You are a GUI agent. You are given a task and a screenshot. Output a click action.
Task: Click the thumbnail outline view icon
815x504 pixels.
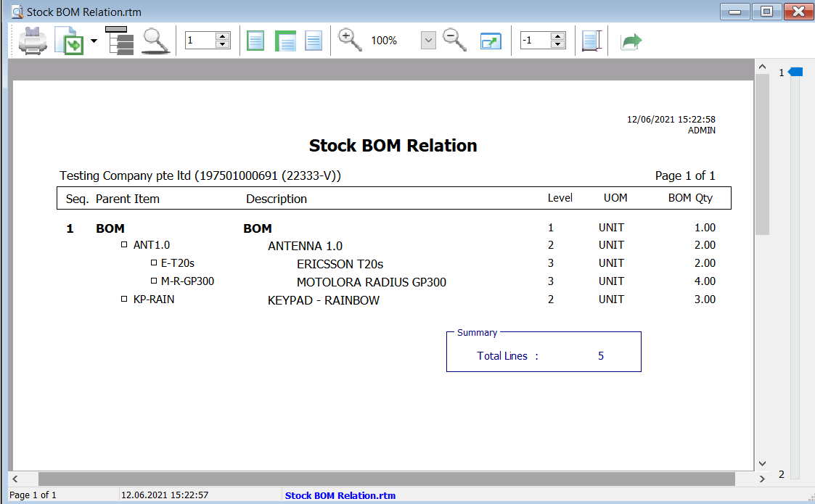pos(120,40)
